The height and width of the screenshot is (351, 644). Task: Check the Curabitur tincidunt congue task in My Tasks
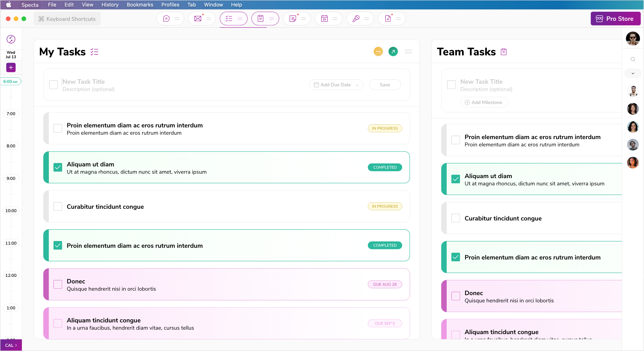58,206
